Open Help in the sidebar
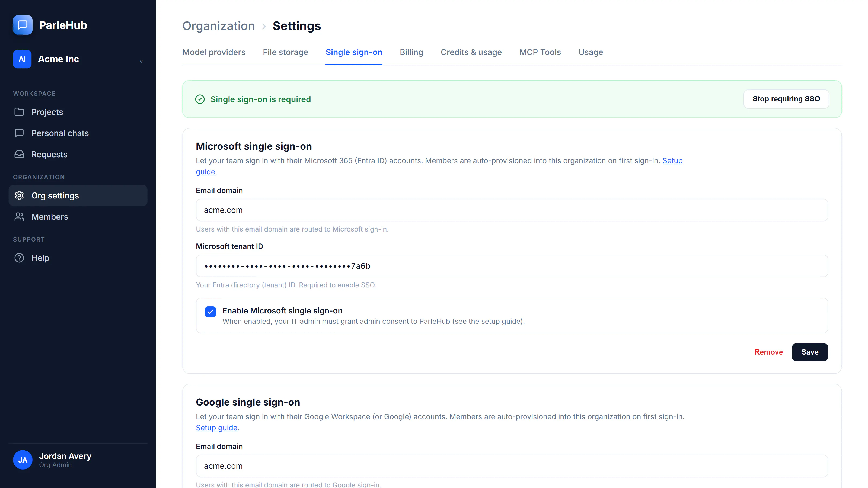The image size is (868, 488). pyautogui.click(x=78, y=258)
